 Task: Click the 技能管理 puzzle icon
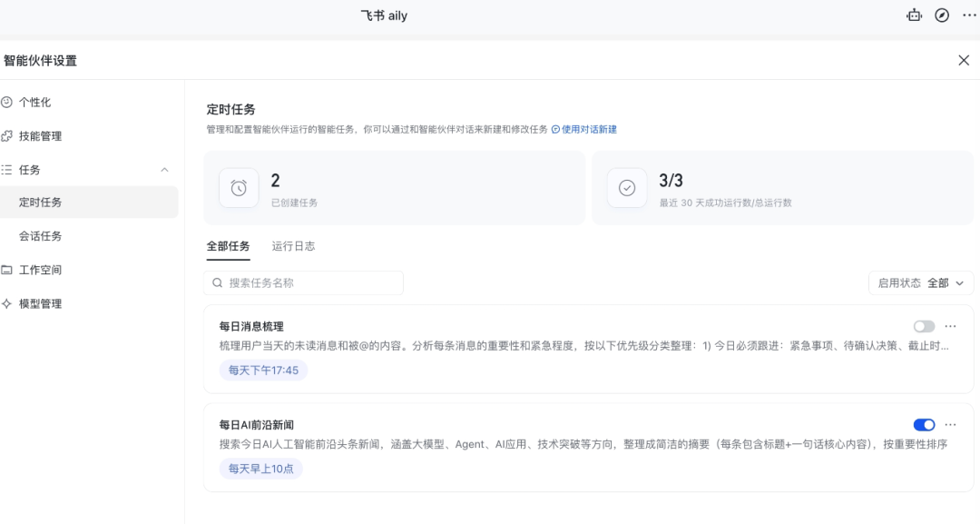click(8, 136)
